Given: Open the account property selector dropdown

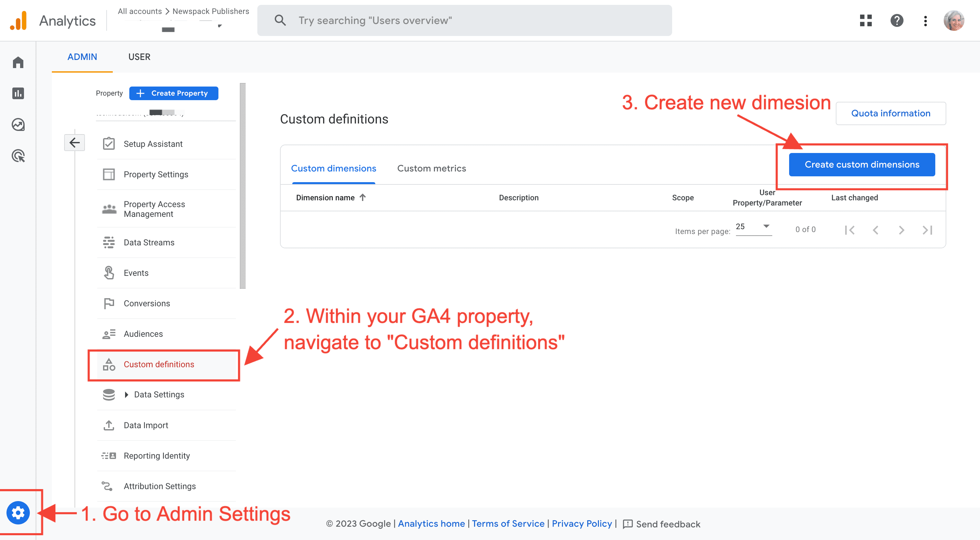Looking at the screenshot, I should pos(219,26).
